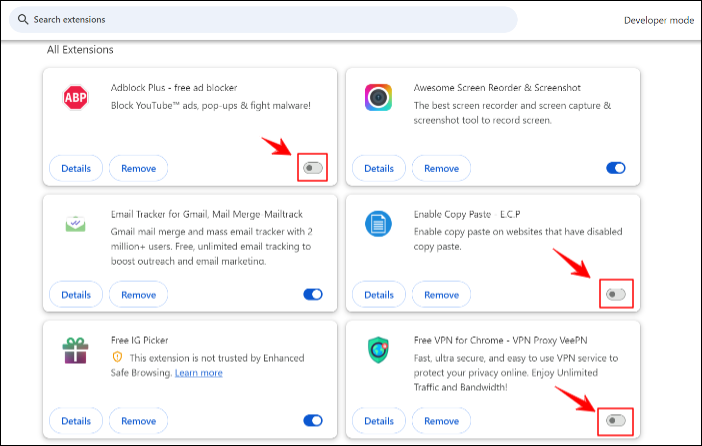This screenshot has width=702, height=446.
Task: Click the Enable Copy Paste icon
Action: [377, 223]
